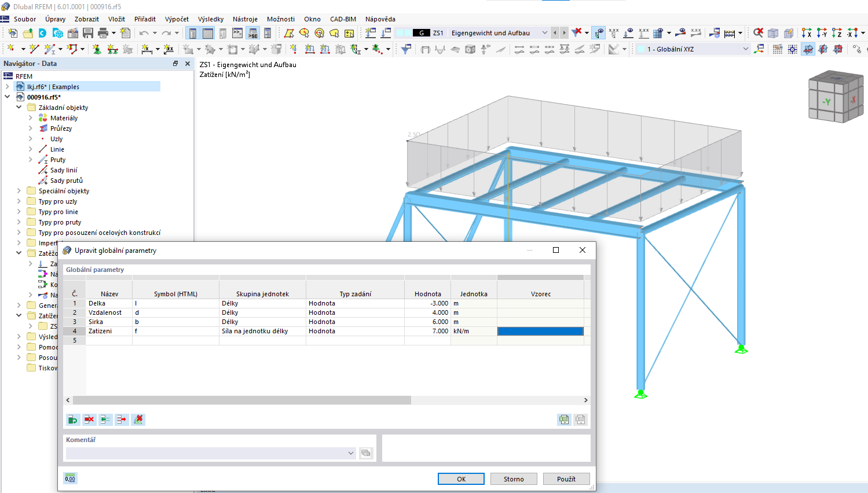868x493 pixels.
Task: Expand the Uzly tree node
Action: tap(30, 139)
